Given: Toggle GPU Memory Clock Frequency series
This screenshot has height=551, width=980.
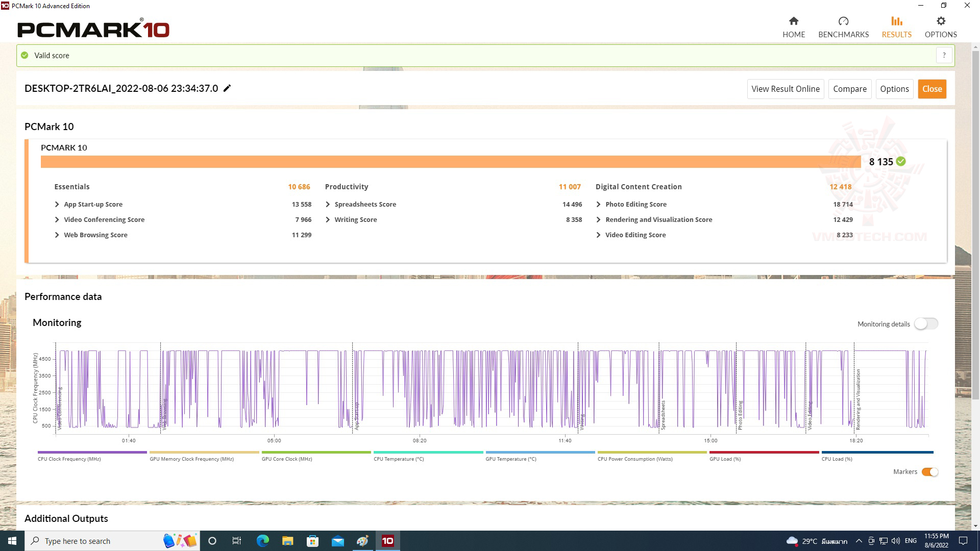Looking at the screenshot, I should pos(204,456).
